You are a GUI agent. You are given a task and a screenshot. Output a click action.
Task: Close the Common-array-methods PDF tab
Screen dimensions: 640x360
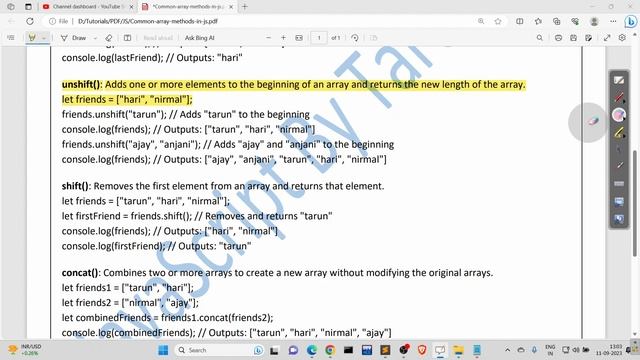[231, 7]
